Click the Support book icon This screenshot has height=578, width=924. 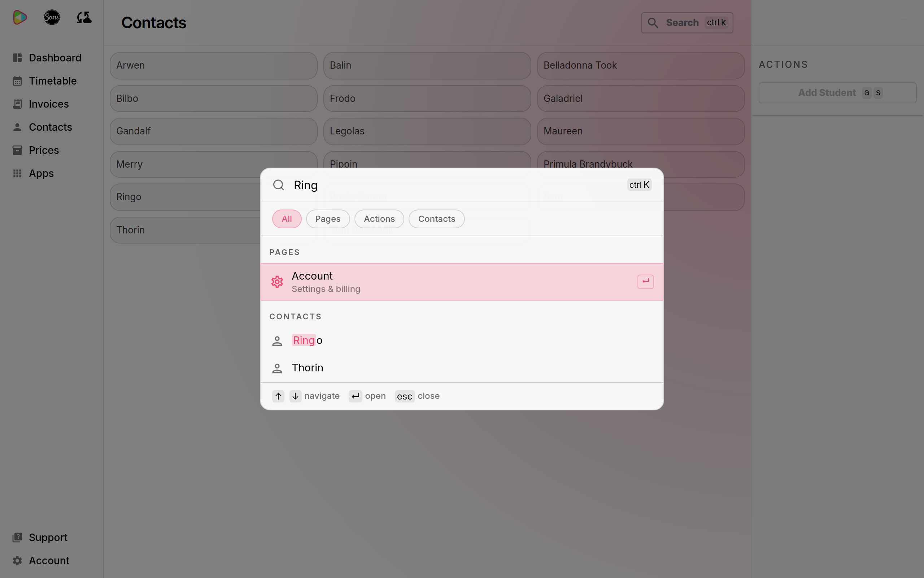coord(17,538)
